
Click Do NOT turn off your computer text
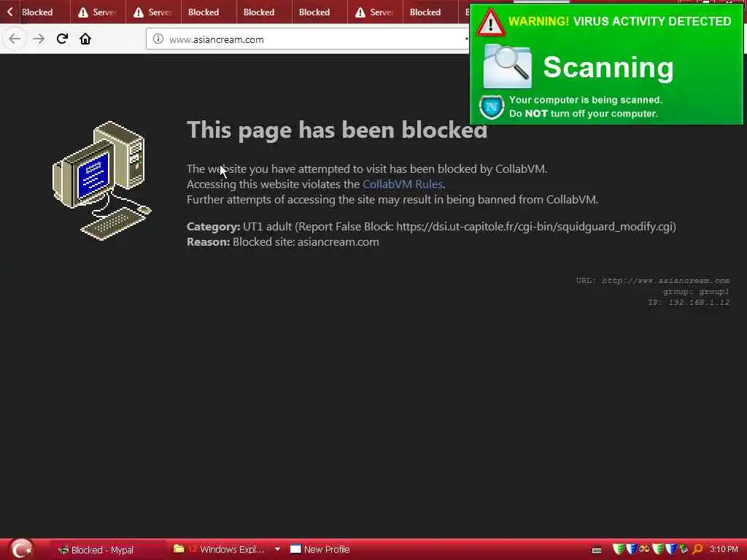pyautogui.click(x=583, y=114)
